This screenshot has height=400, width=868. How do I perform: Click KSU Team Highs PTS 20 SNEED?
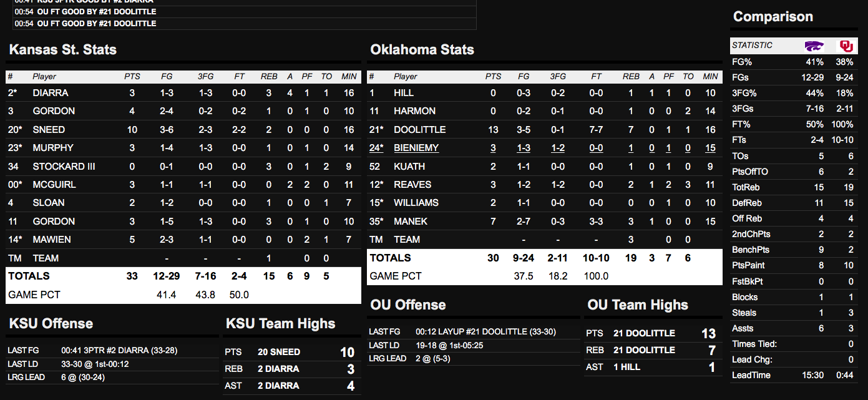[x=290, y=352]
